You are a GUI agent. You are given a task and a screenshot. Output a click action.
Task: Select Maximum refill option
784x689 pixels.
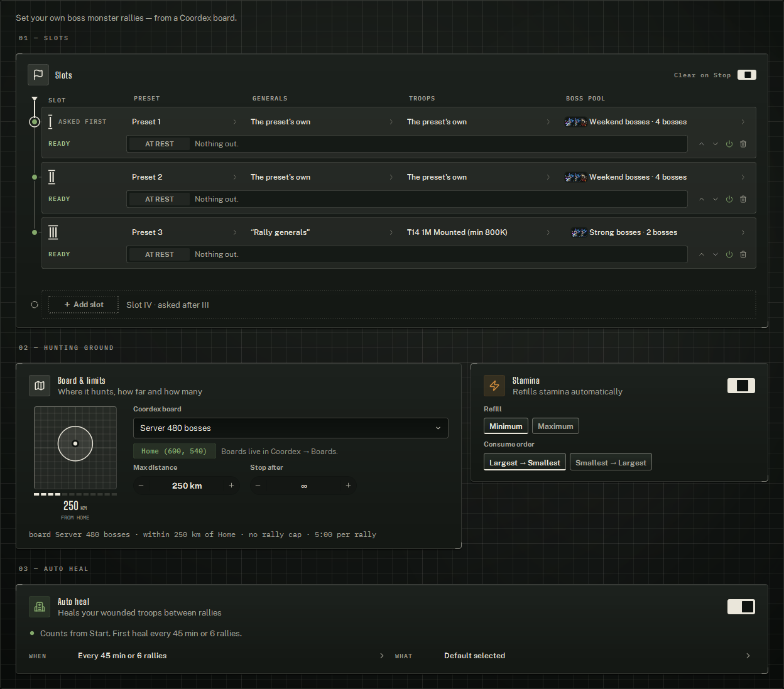pyautogui.click(x=555, y=426)
